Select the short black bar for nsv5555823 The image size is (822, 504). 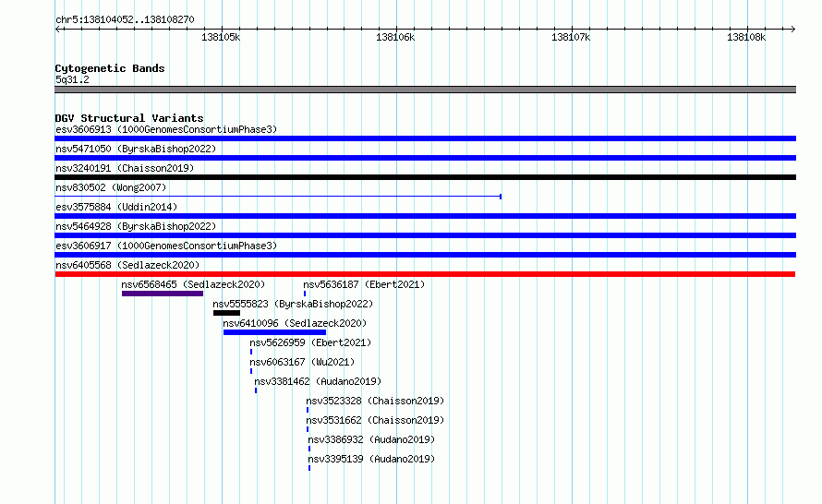(226, 313)
